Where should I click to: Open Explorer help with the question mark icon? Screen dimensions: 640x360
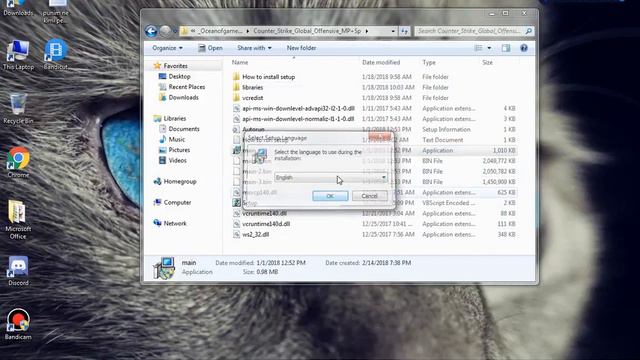[524, 48]
